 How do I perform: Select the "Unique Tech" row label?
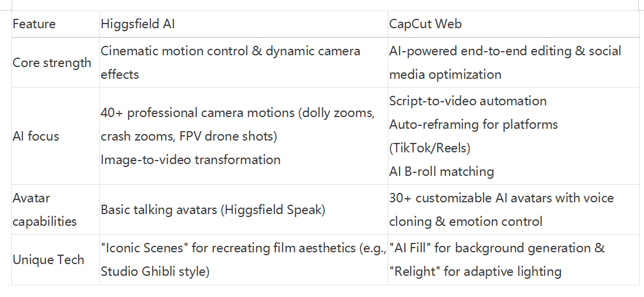pos(48,260)
